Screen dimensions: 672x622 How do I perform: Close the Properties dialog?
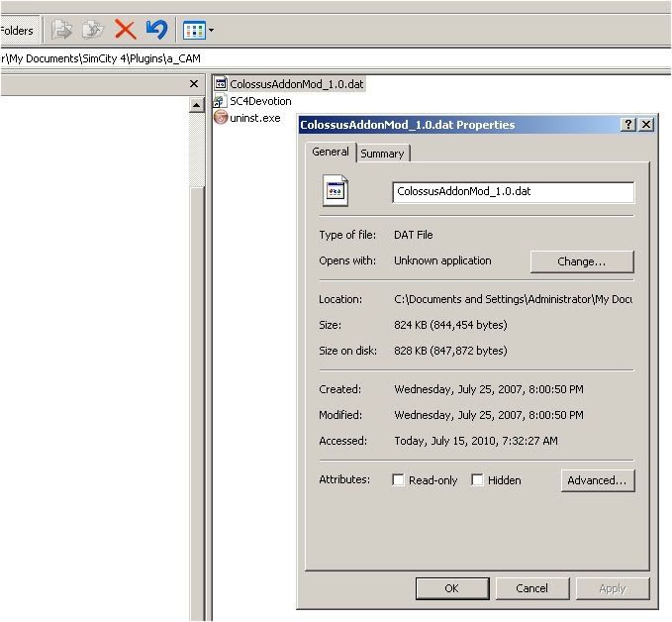click(646, 125)
